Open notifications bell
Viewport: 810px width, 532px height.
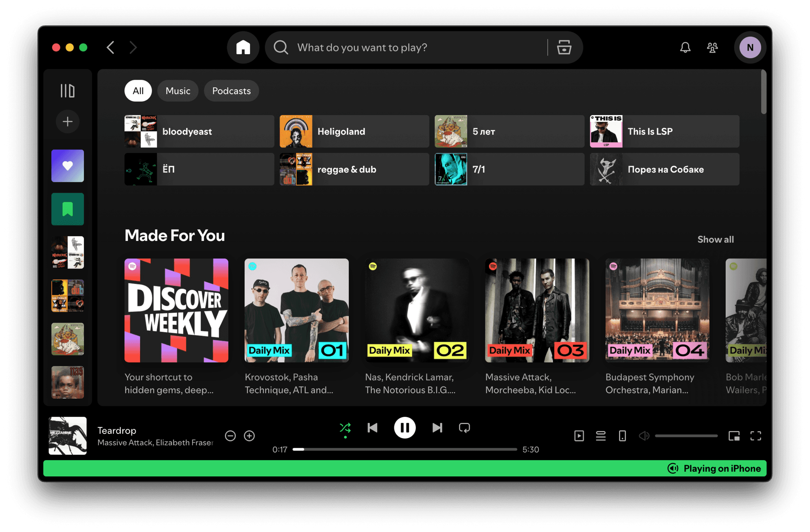click(685, 47)
